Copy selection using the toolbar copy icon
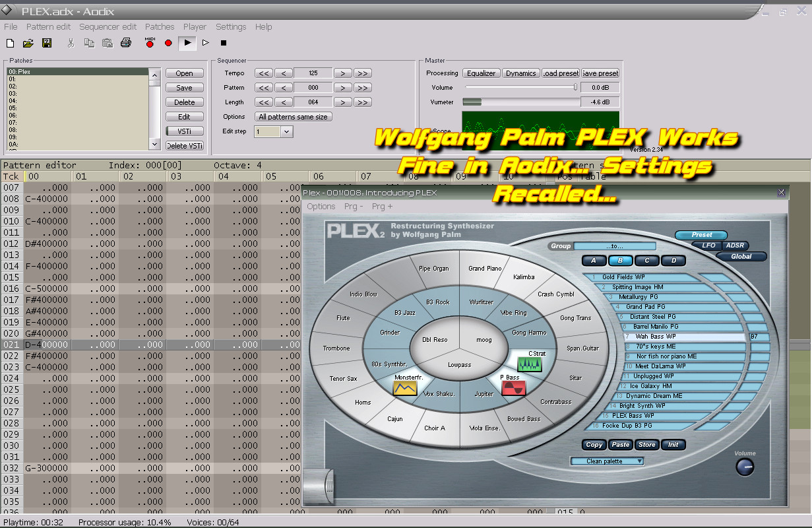Image resolution: width=812 pixels, height=528 pixels. tap(89, 43)
